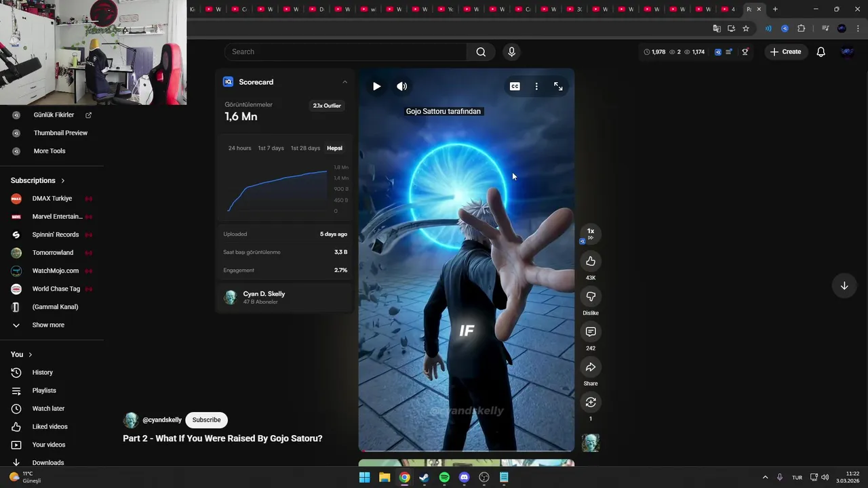Subscribe to @cyandskelly
868x488 pixels.
(206, 420)
